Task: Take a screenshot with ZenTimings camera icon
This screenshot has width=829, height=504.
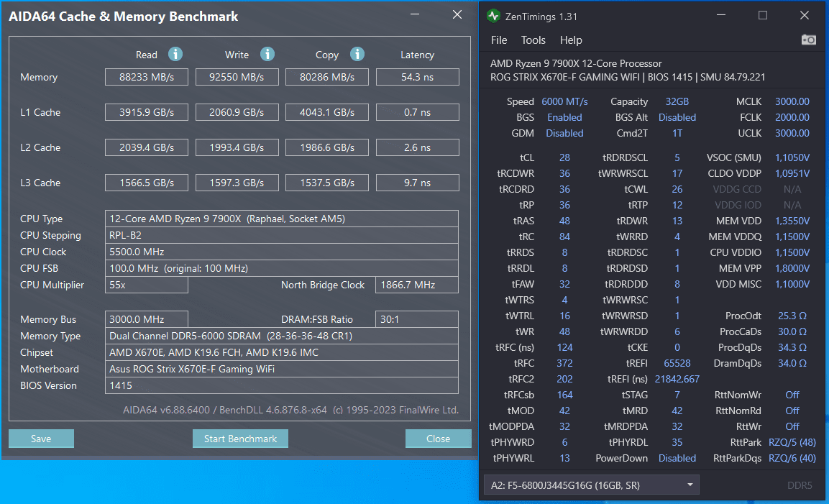Action: 808,40
